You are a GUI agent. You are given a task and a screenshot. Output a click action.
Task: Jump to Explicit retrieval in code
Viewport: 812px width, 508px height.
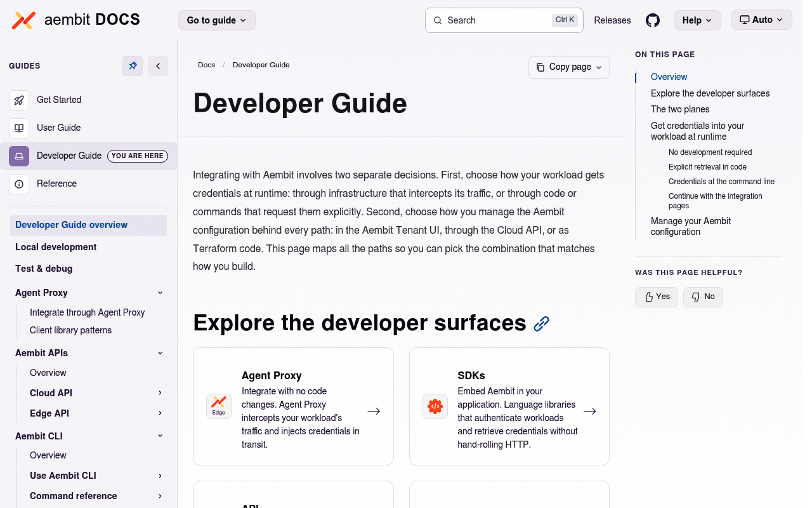pos(707,167)
